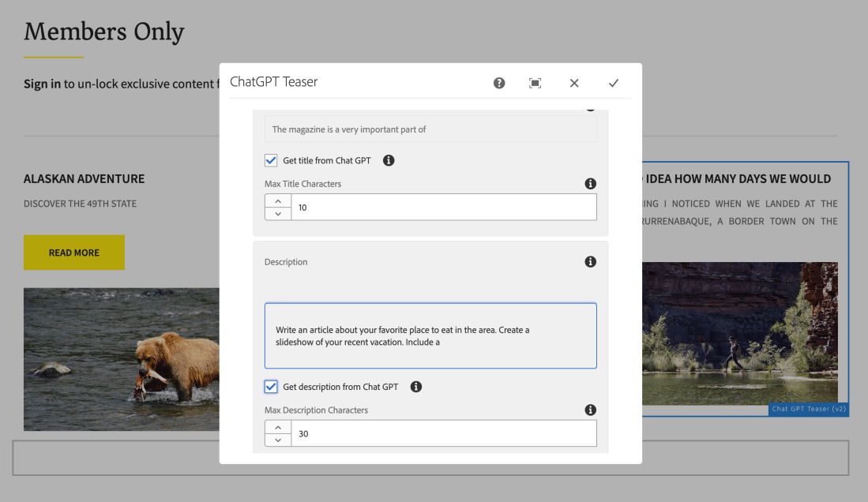Toggle fullscreen mode for ChatGPT Teaser dialog

tap(535, 83)
